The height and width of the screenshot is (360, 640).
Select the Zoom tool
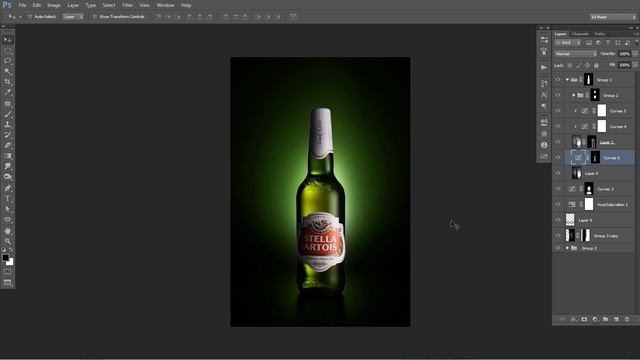tap(7, 241)
